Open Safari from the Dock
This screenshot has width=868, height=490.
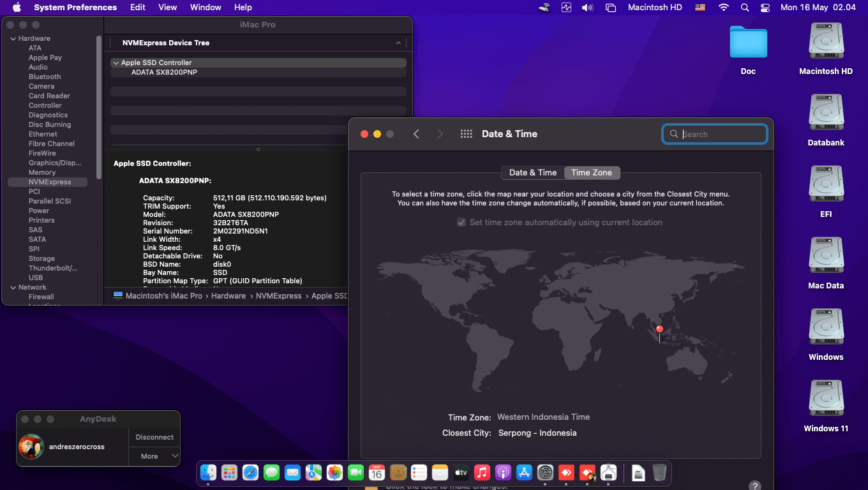pyautogui.click(x=250, y=473)
